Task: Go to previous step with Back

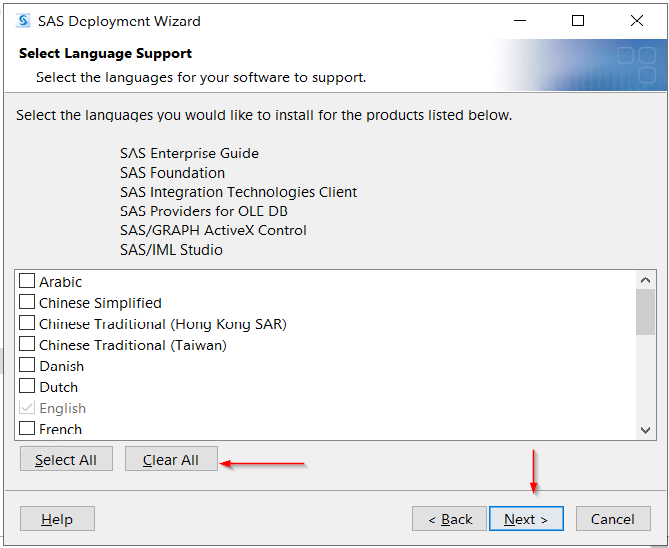Action: tap(449, 519)
